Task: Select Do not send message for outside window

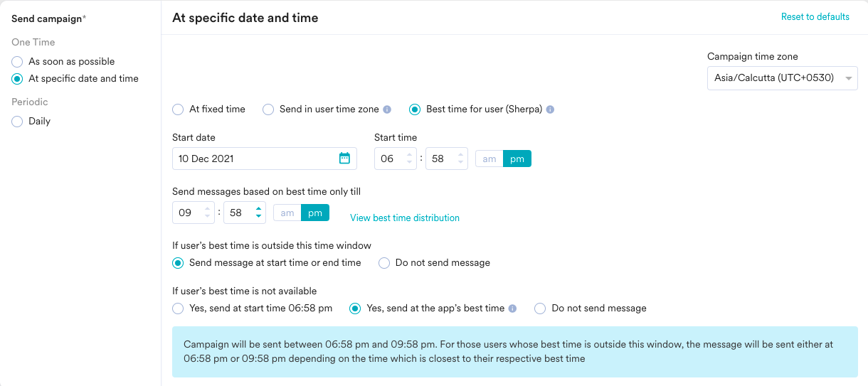Action: (x=384, y=263)
